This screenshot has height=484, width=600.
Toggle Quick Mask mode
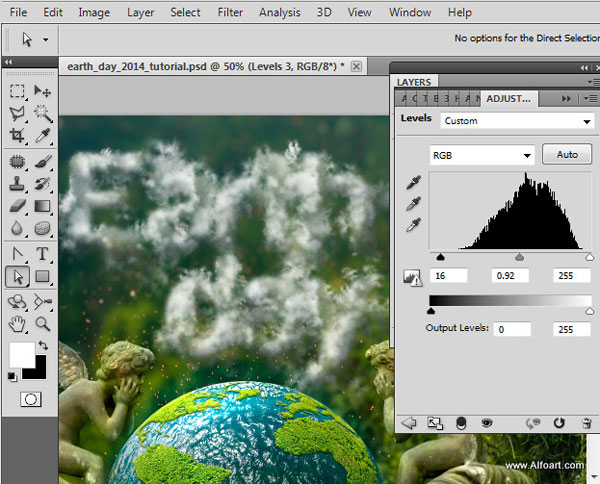point(31,399)
